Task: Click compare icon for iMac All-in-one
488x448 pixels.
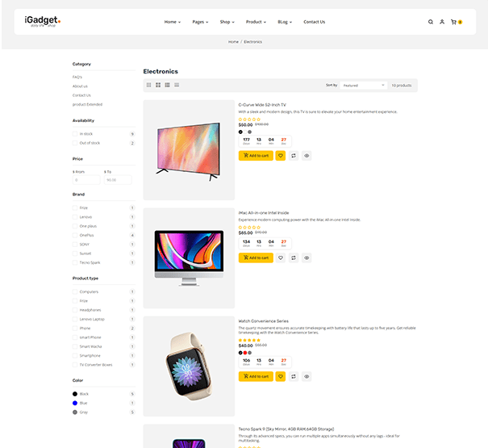Action: (294, 257)
